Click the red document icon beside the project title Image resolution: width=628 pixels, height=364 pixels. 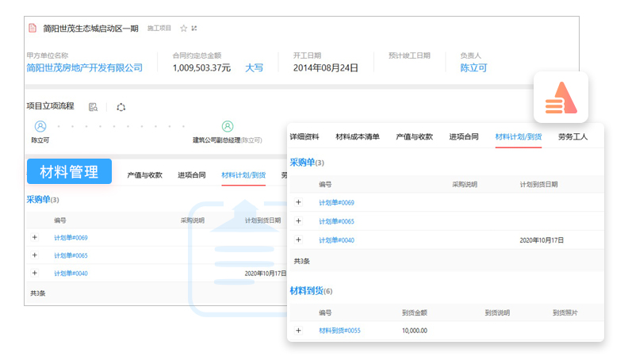pos(33,29)
